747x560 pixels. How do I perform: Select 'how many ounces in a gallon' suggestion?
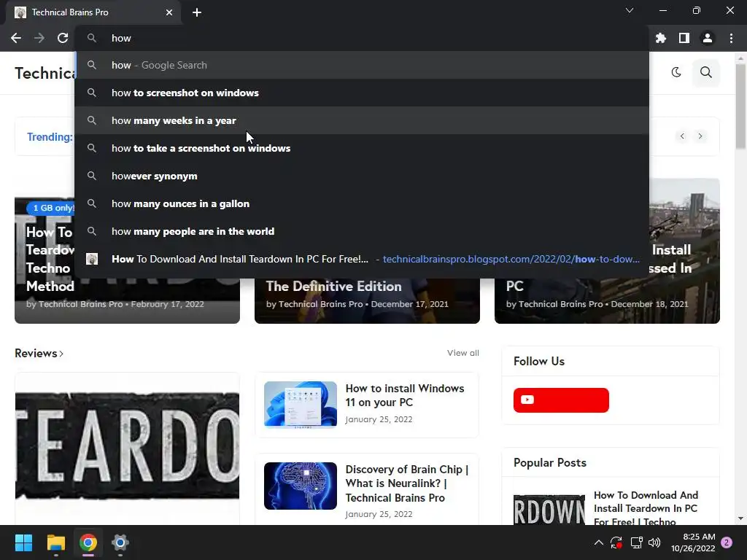(362, 203)
